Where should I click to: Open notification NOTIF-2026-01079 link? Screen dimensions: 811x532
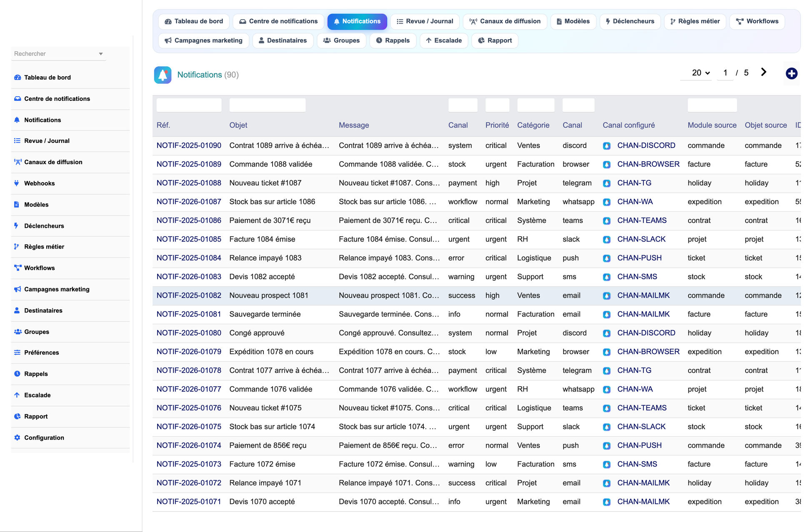point(189,352)
